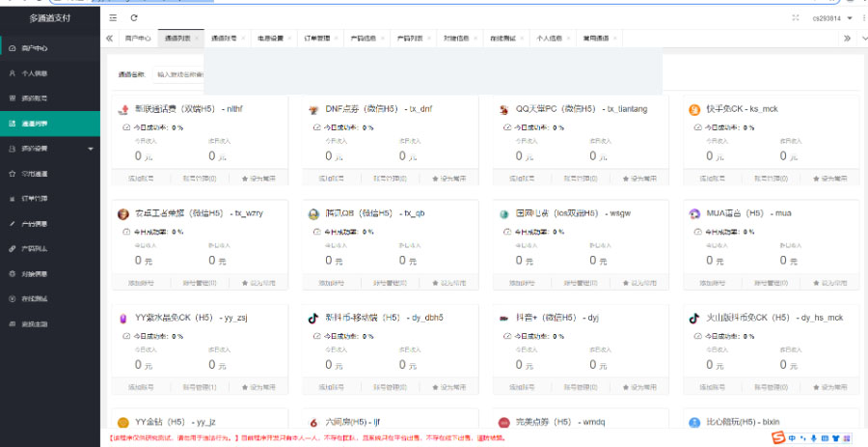Image resolution: width=868 pixels, height=447 pixels.
Task: Click the star icon in the sidebar
Action: click(13, 174)
